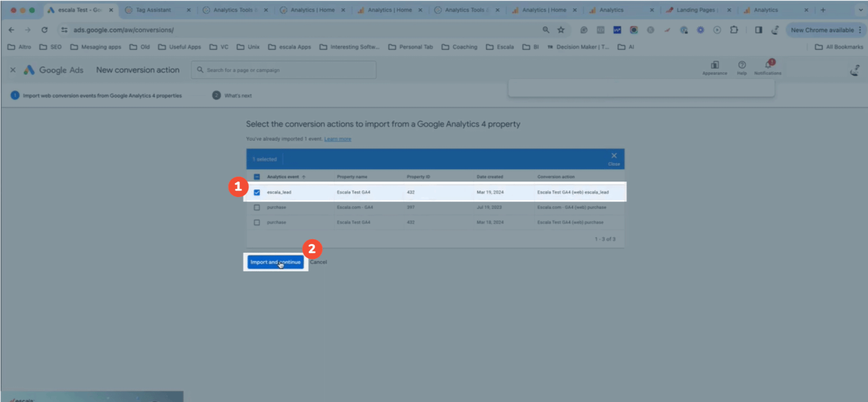Click the Conversion action column header
This screenshot has width=868, height=402.
point(556,177)
